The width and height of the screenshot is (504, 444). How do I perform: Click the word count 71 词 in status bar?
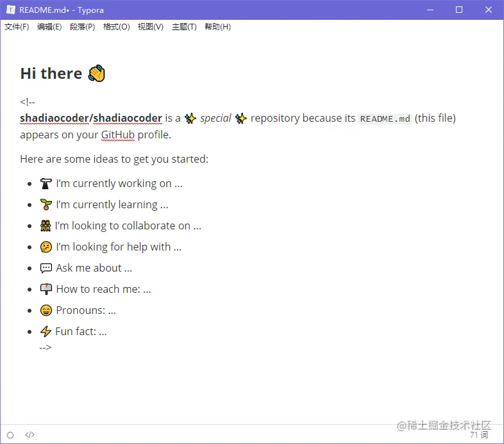click(x=479, y=434)
